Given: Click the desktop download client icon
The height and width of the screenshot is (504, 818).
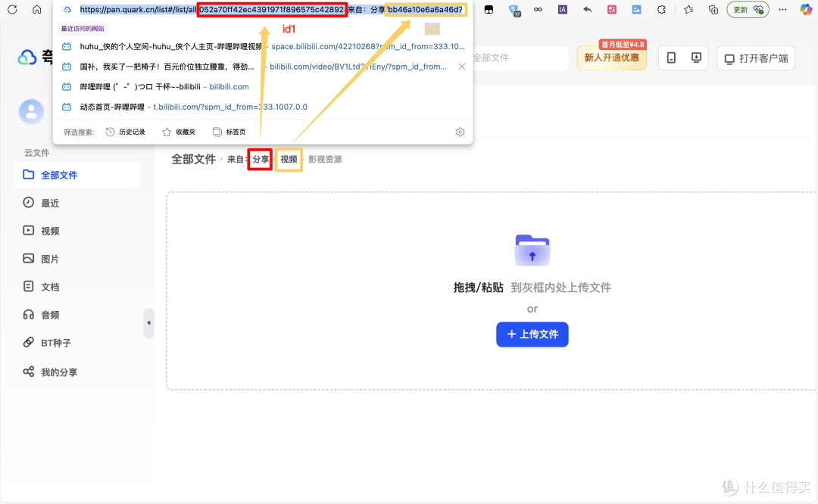Looking at the screenshot, I should [x=696, y=58].
